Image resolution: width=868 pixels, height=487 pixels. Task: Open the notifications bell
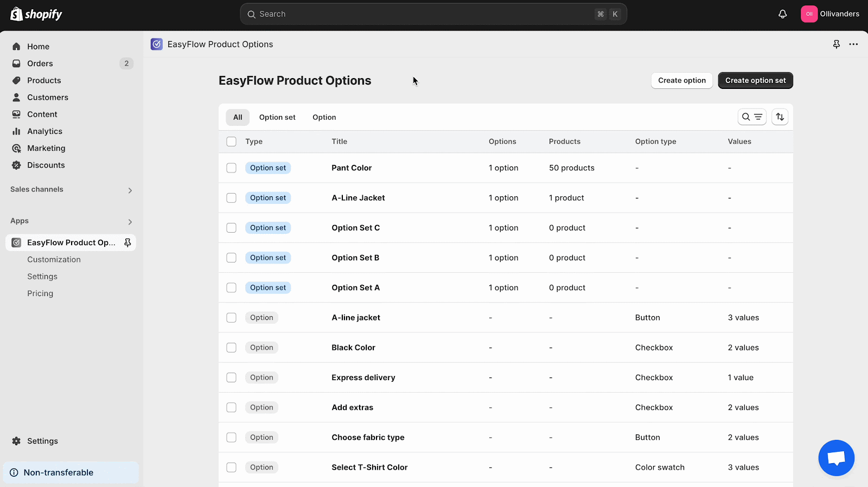(x=782, y=14)
